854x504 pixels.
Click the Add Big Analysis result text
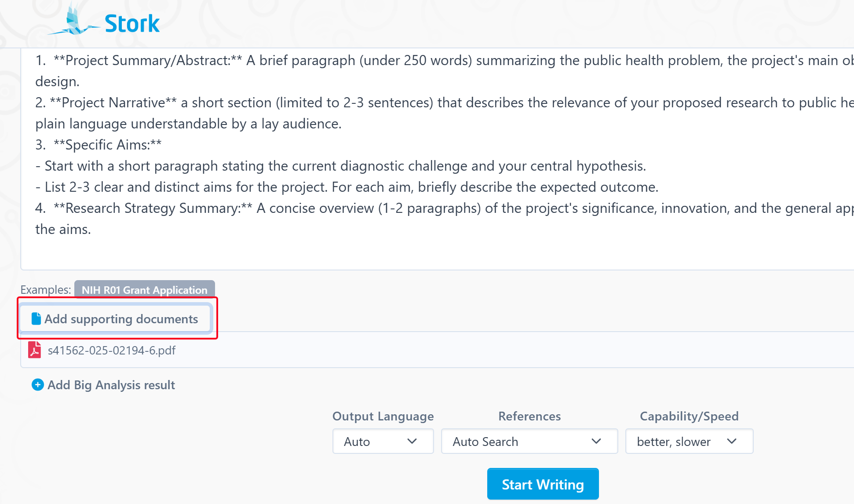pyautogui.click(x=111, y=385)
